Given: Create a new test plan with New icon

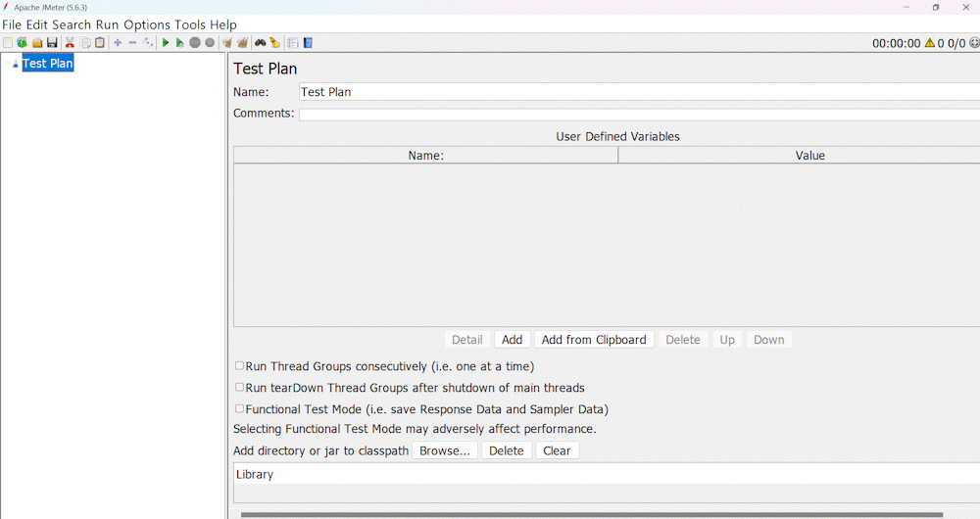Looking at the screenshot, I should (x=8, y=42).
